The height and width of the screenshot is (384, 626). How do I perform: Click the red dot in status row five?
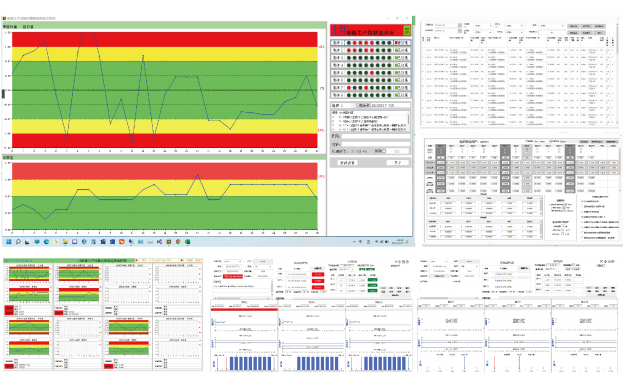372,73
